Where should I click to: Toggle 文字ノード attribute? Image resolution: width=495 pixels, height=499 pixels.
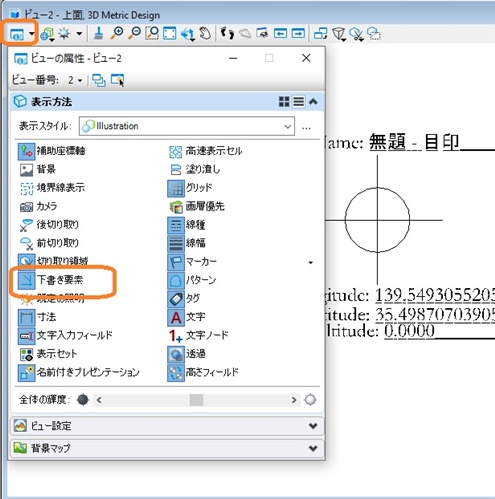(x=198, y=335)
